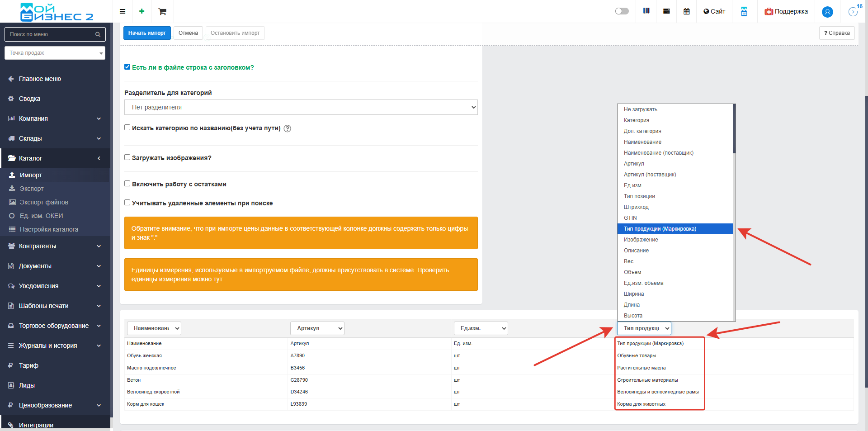Open 'Разделитель для категорий' dropdown
The width and height of the screenshot is (868, 431).
click(301, 107)
